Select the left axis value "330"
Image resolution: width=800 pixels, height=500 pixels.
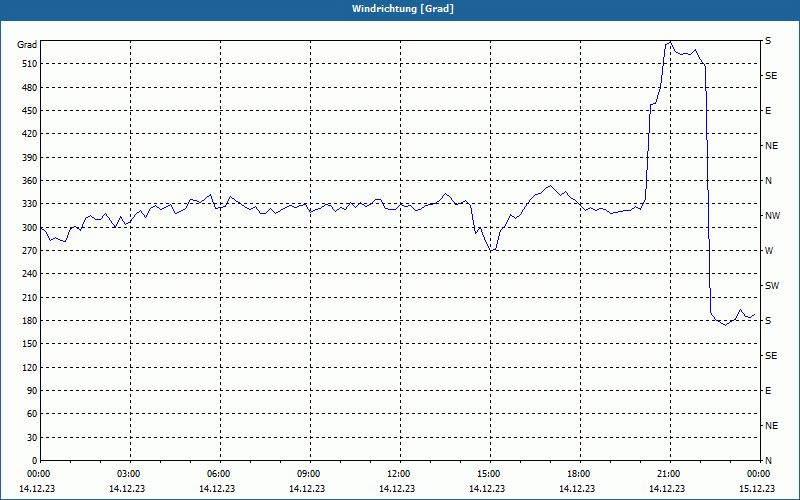30,204
